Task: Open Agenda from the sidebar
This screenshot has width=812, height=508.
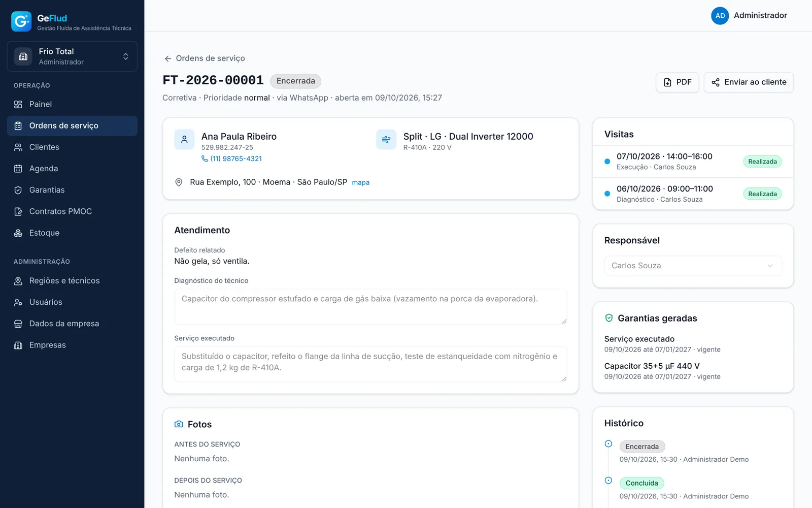Action: pos(72,169)
